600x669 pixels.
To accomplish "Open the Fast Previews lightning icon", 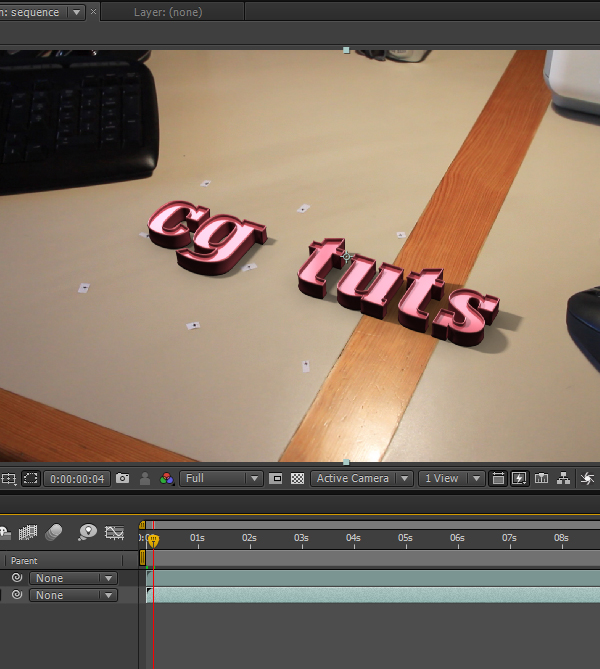I will [x=519, y=478].
